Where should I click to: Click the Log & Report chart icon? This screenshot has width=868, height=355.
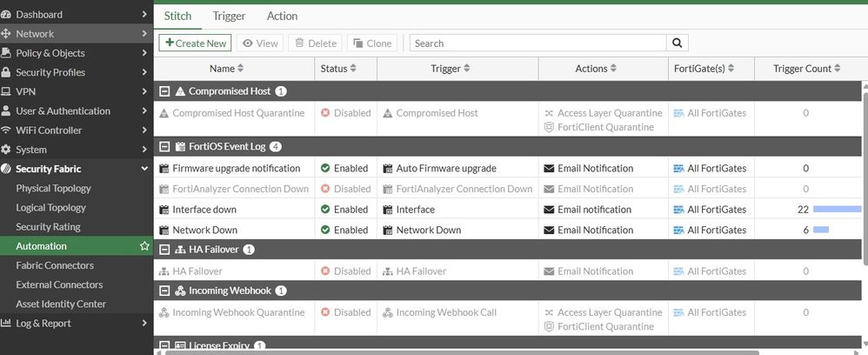[7, 324]
